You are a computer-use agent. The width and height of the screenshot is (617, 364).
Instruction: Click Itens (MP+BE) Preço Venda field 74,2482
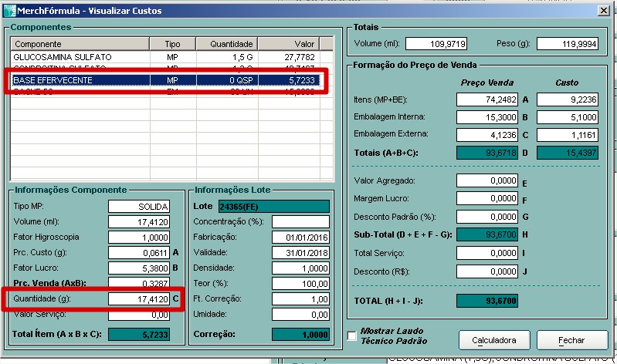coord(487,99)
